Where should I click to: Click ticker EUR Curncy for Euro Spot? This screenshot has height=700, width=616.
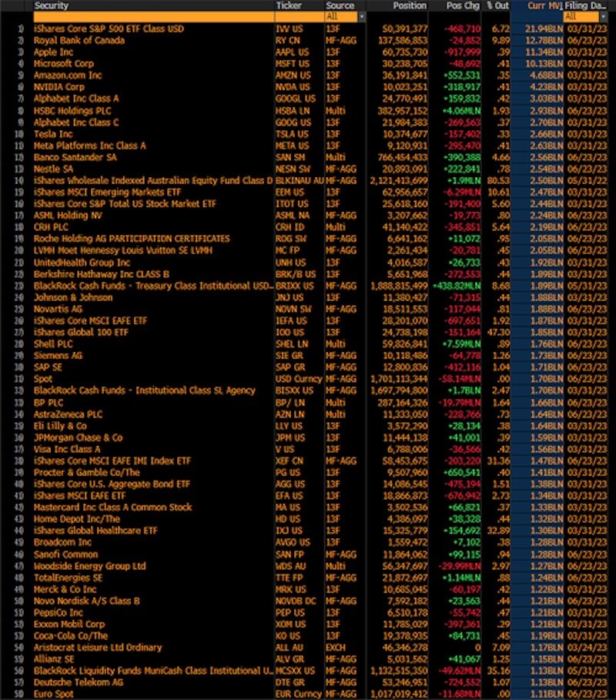298,694
